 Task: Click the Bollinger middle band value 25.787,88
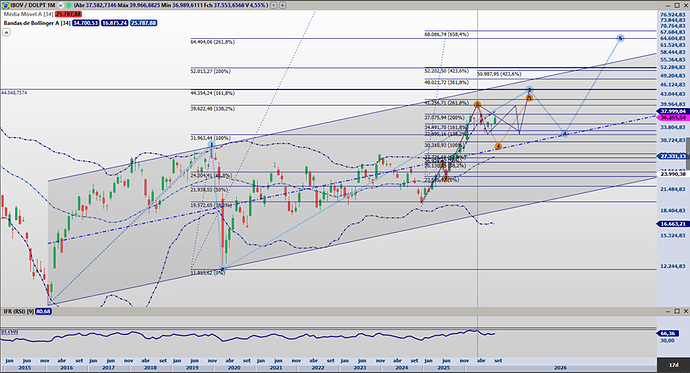[x=143, y=23]
